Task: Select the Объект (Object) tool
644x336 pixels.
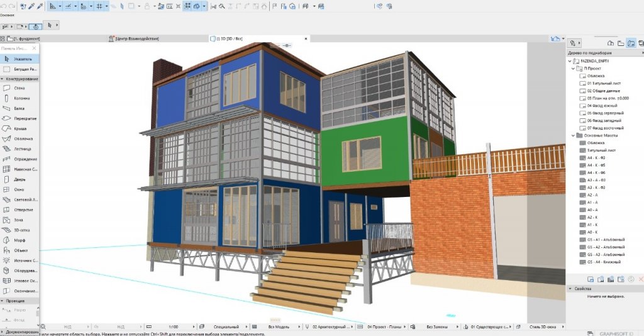Action: pos(21,250)
